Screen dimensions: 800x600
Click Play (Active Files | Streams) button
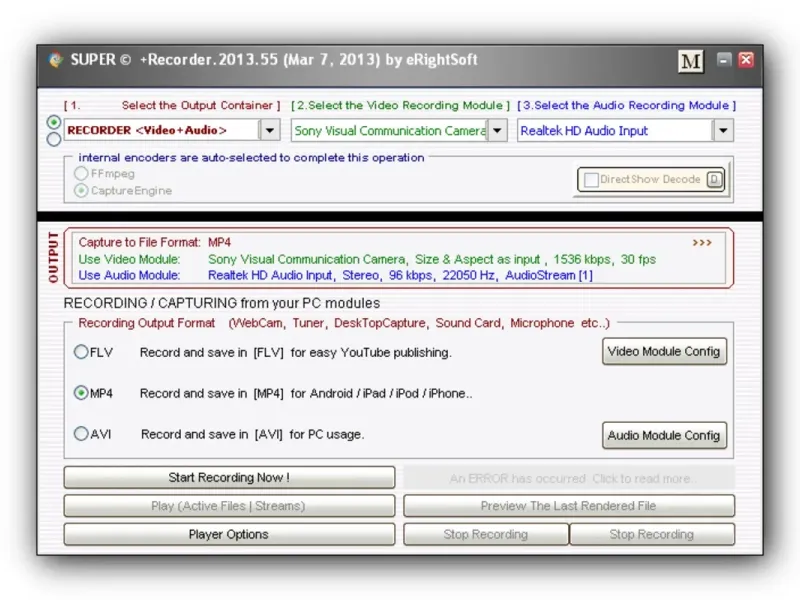click(229, 506)
